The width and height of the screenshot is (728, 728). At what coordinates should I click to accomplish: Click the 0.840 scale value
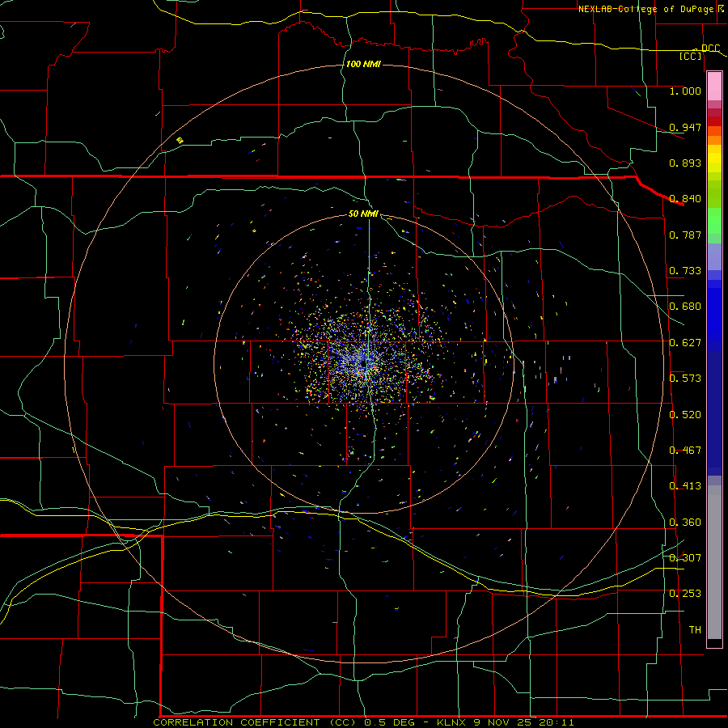[x=685, y=199]
